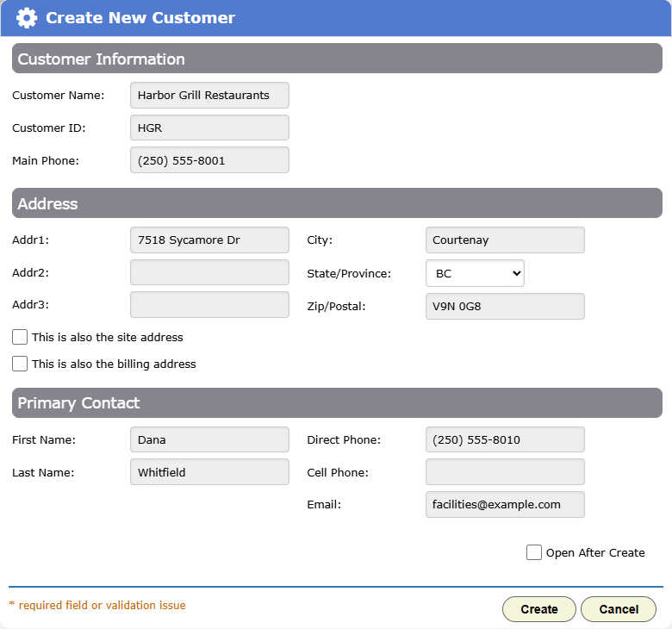The image size is (672, 629).
Task: Focus the Direct Phone field
Action: pyautogui.click(x=505, y=439)
